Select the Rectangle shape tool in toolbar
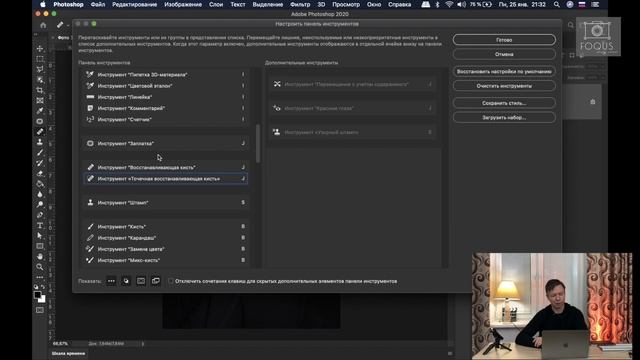This screenshot has height=360, width=640. [x=40, y=246]
